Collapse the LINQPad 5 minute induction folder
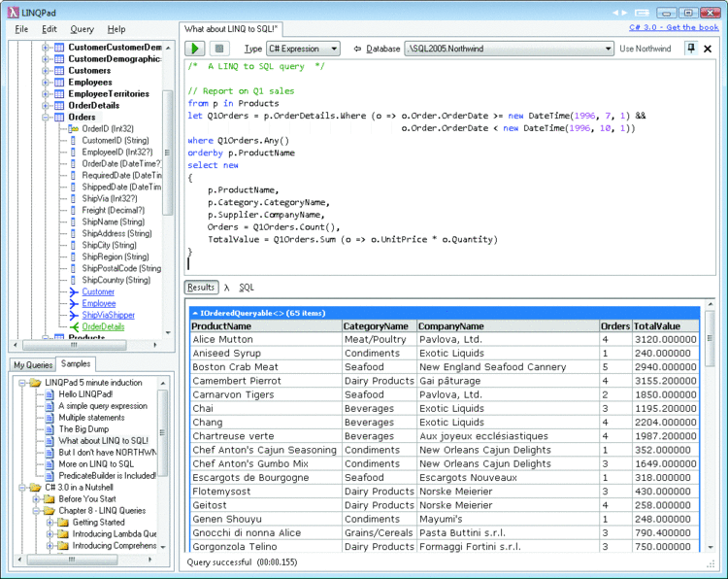This screenshot has height=579, width=728. 21,383
